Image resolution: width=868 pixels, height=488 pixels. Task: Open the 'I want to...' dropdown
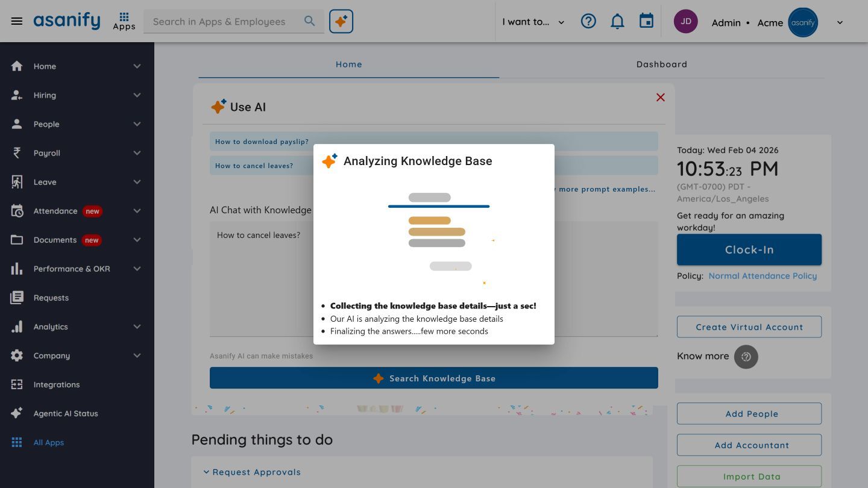tap(533, 22)
